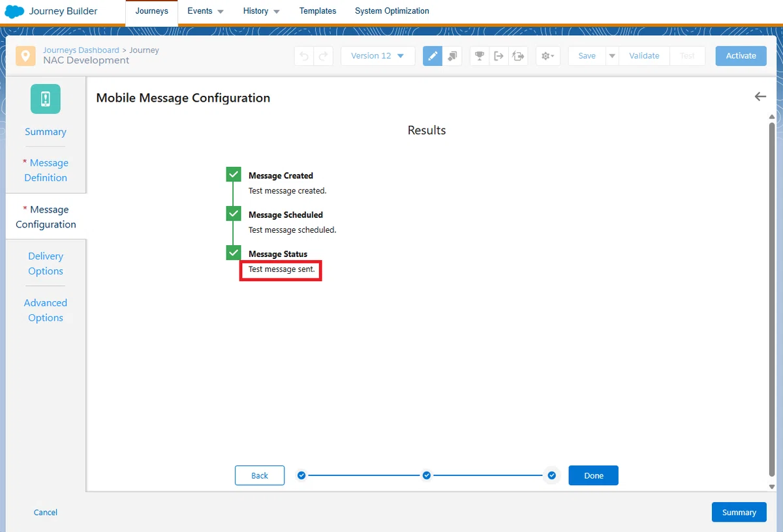Click the scrollbar down arrow
Image resolution: width=783 pixels, height=532 pixels.
click(772, 486)
